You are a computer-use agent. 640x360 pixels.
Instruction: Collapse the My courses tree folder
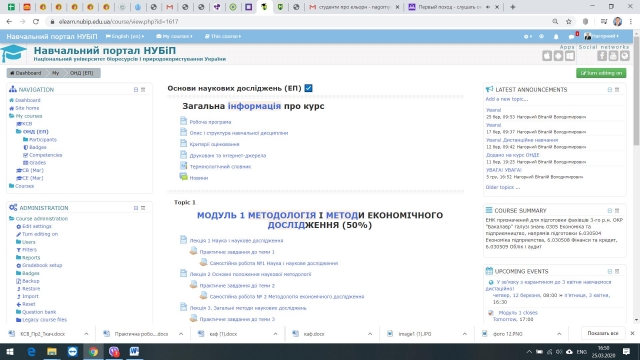11,116
